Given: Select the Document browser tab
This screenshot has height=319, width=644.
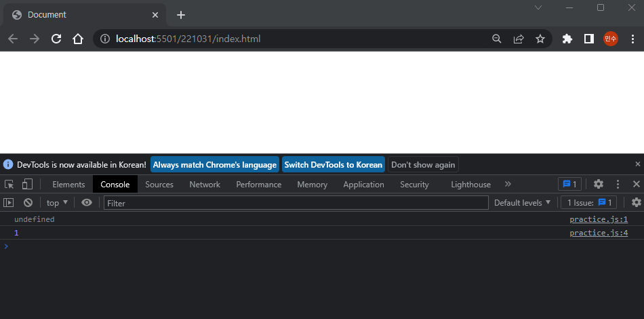Looking at the screenshot, I should tap(84, 15).
